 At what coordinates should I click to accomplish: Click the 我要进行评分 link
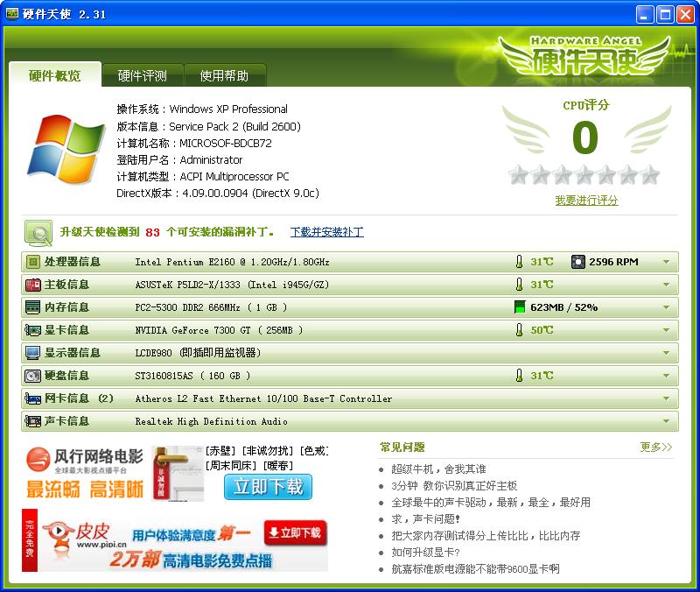pyautogui.click(x=586, y=201)
